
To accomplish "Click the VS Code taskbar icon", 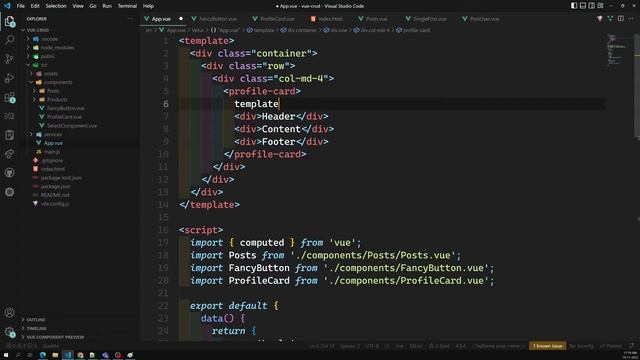I will (68, 355).
